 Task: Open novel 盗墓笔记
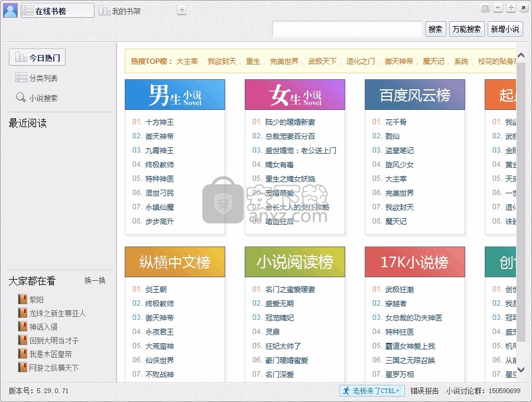tap(400, 151)
